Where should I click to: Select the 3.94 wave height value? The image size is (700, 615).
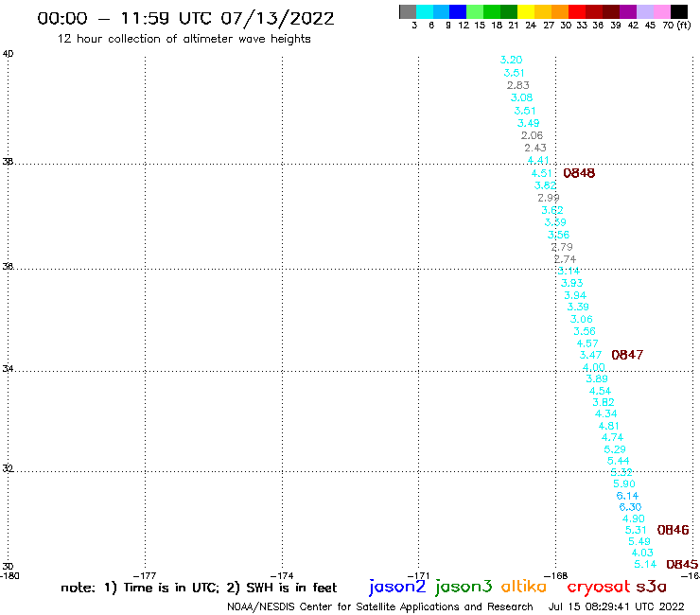point(575,295)
